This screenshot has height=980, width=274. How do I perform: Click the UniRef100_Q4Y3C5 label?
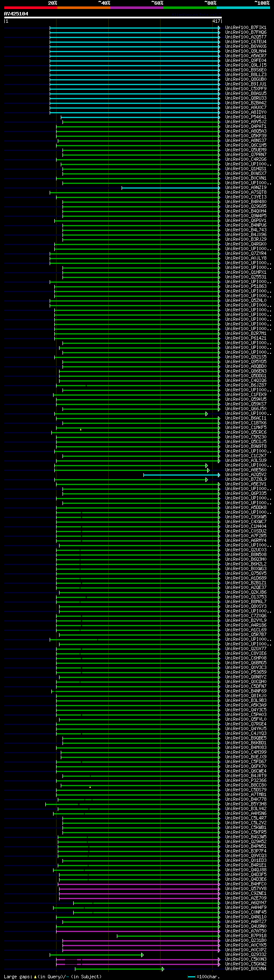[x=246, y=710]
